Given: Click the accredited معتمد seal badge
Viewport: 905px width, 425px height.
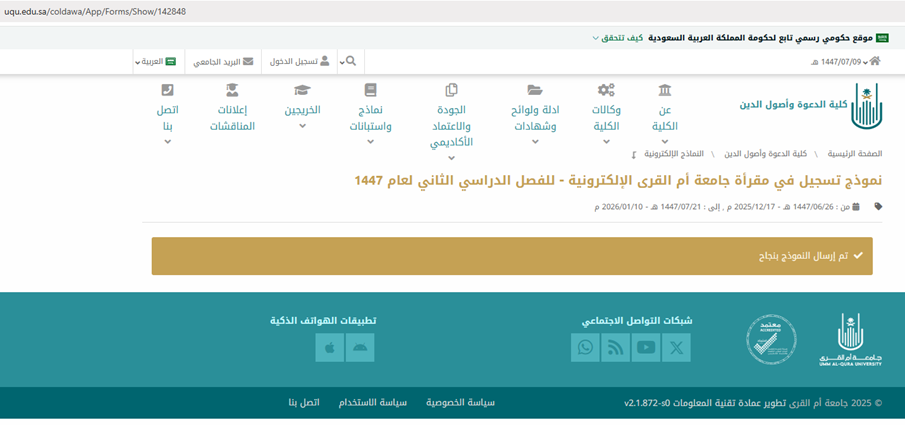Looking at the screenshot, I should point(771,340).
